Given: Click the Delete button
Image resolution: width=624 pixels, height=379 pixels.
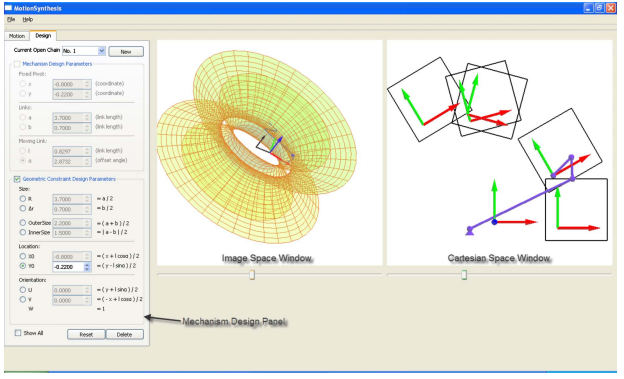Looking at the screenshot, I should click(x=125, y=334).
